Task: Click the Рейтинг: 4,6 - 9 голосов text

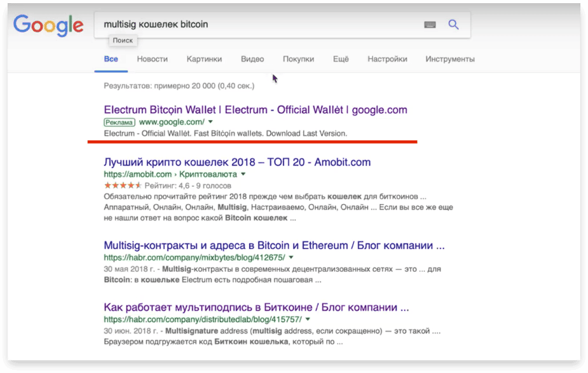Action: [188, 186]
